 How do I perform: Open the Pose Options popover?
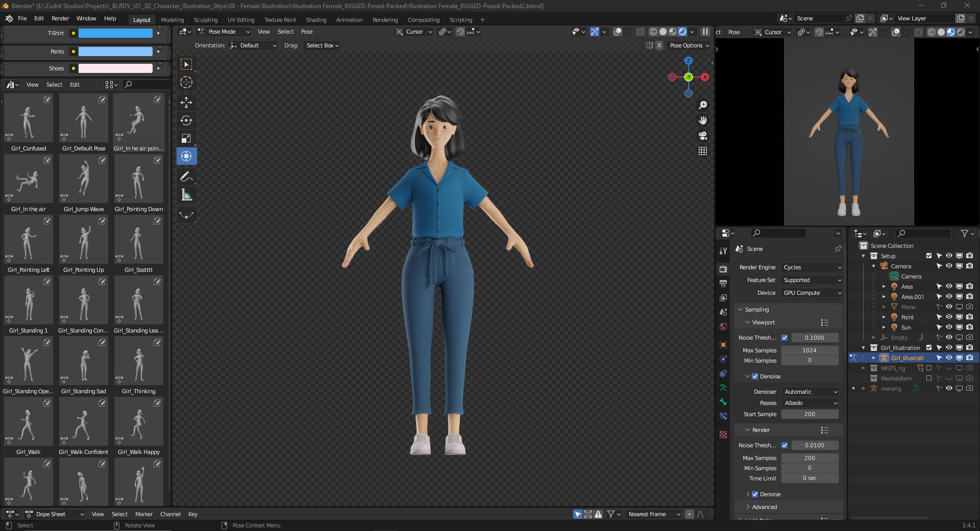tap(689, 45)
